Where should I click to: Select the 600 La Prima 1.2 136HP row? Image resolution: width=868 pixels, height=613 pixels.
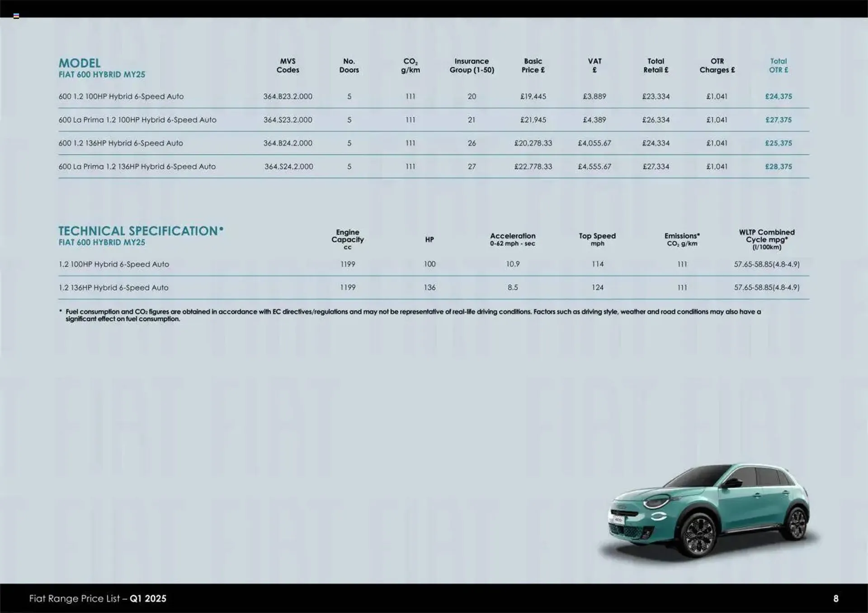pyautogui.click(x=137, y=166)
